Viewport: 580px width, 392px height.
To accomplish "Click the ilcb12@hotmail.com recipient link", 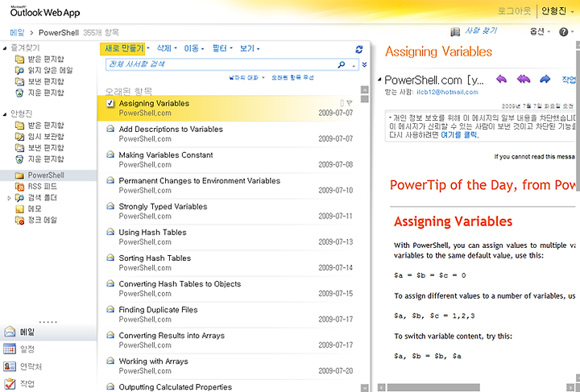I will 447,92.
